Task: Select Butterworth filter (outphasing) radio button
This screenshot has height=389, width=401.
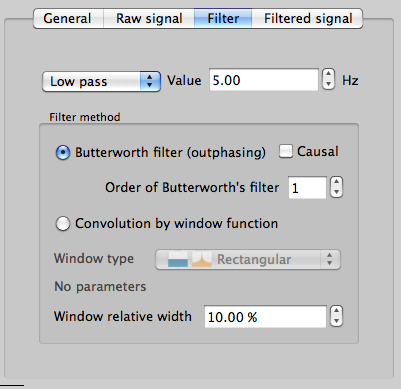Action: pos(63,153)
